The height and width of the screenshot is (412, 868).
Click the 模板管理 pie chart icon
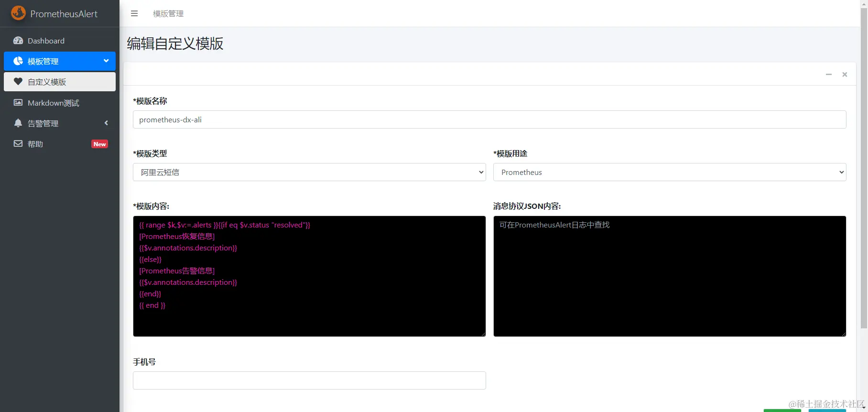18,61
